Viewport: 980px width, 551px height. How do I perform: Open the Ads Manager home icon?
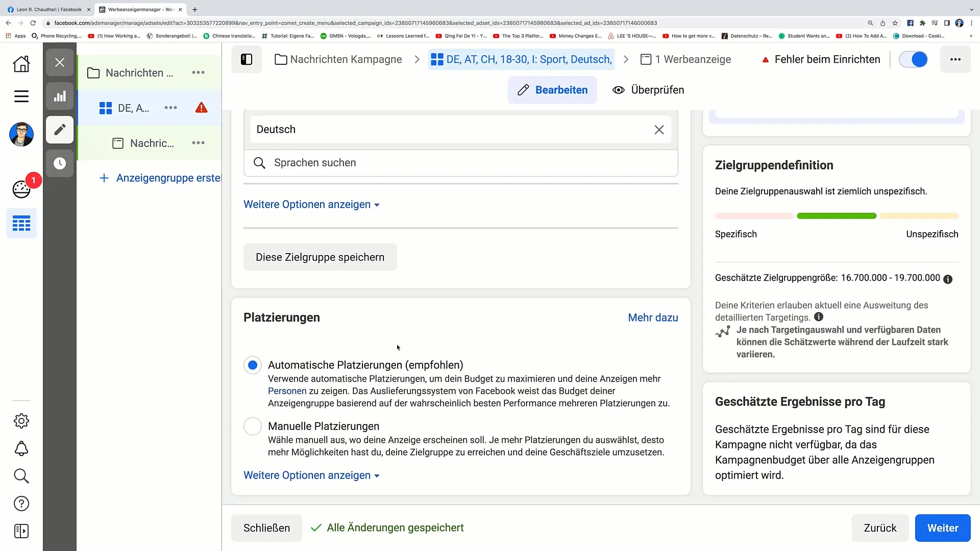pos(21,64)
